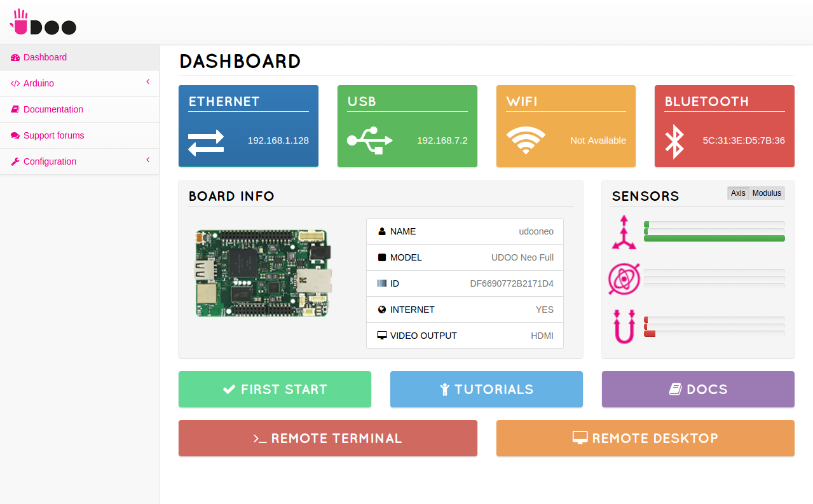Image resolution: width=813 pixels, height=504 pixels.
Task: Click the Support forums chat bubbles icon
Action: [15, 135]
